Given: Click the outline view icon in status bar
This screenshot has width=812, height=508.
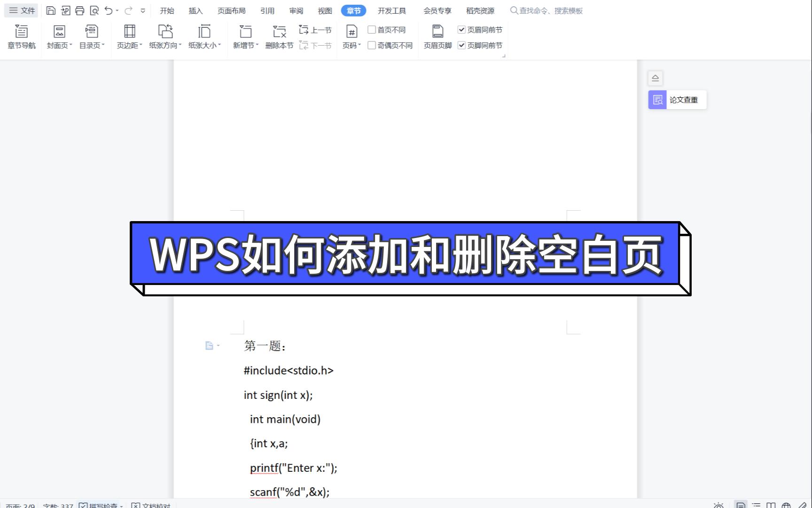Looking at the screenshot, I should [x=756, y=505].
